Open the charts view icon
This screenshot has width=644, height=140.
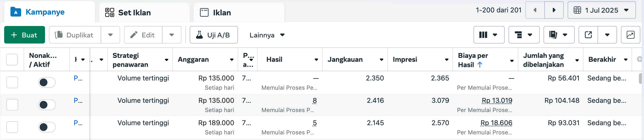[630, 35]
